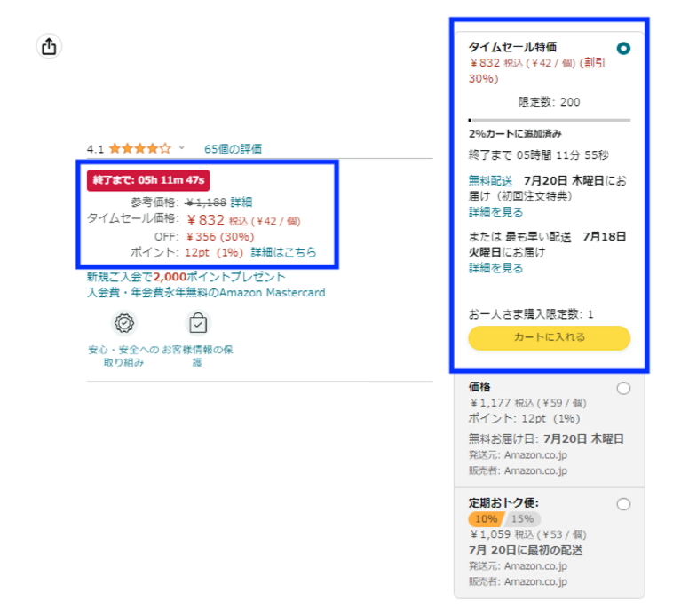673x616 pixels.
Task: Click the cart-claimed progress bar
Action: [549, 119]
